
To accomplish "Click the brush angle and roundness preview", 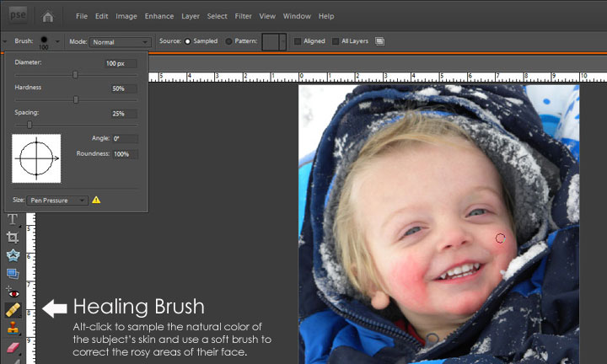I will point(36,158).
